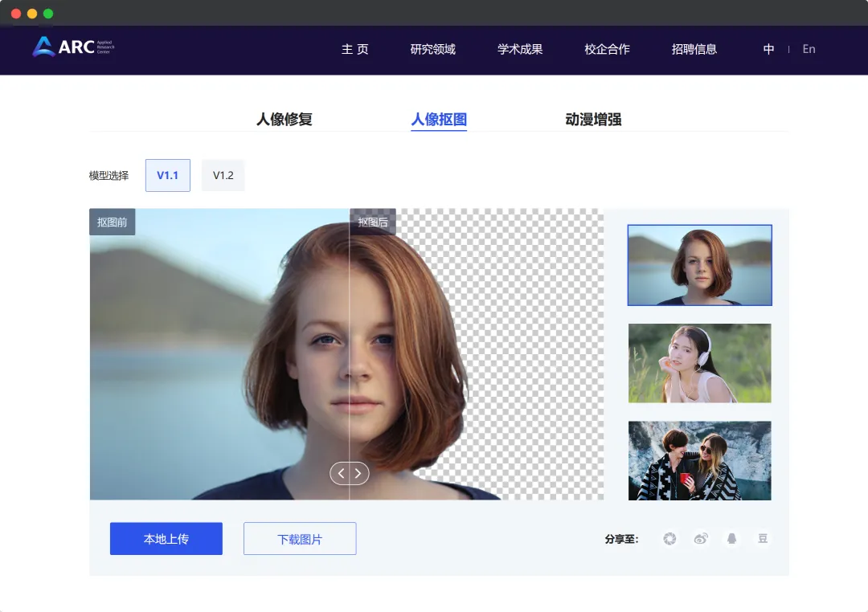Click the left arrow on the comparison handle

pos(342,473)
